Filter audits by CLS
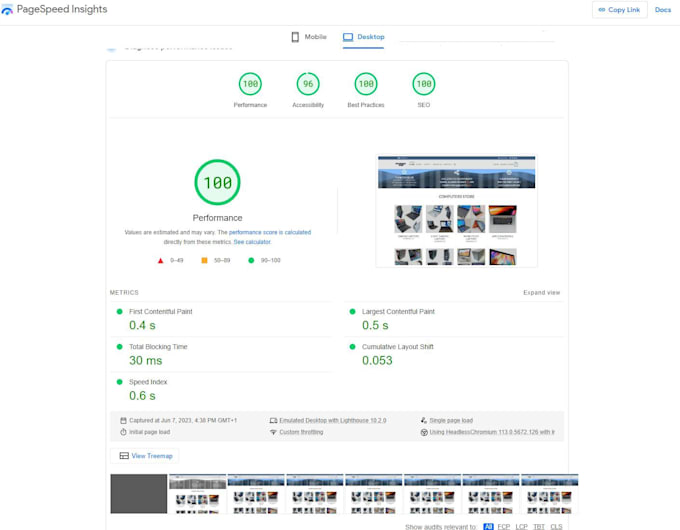Viewport: 680px width, 530px height. pos(556,526)
